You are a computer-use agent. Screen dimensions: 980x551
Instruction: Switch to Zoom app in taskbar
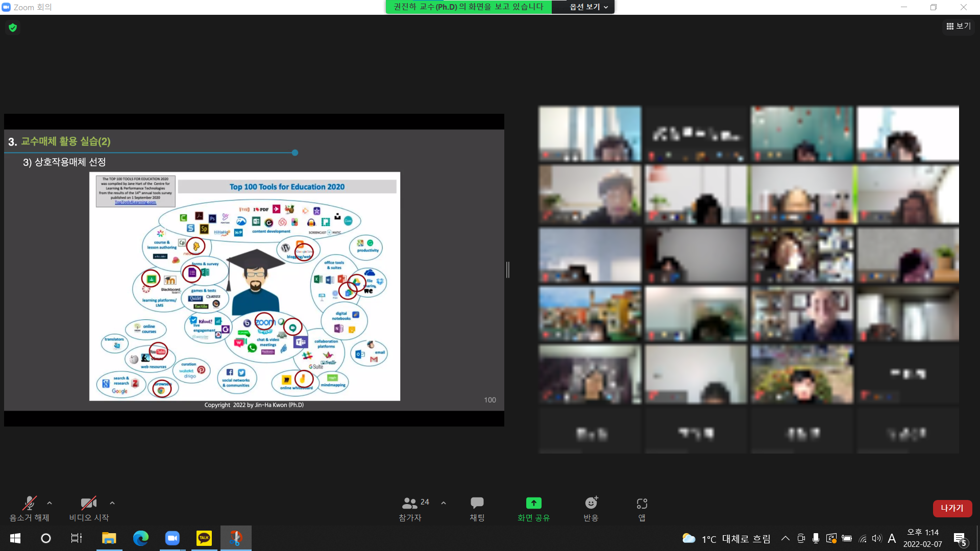coord(173,538)
